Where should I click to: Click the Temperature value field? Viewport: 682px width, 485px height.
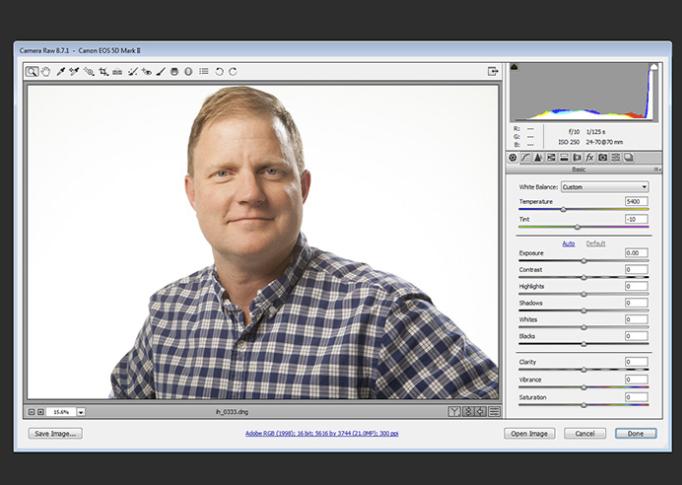(636, 201)
